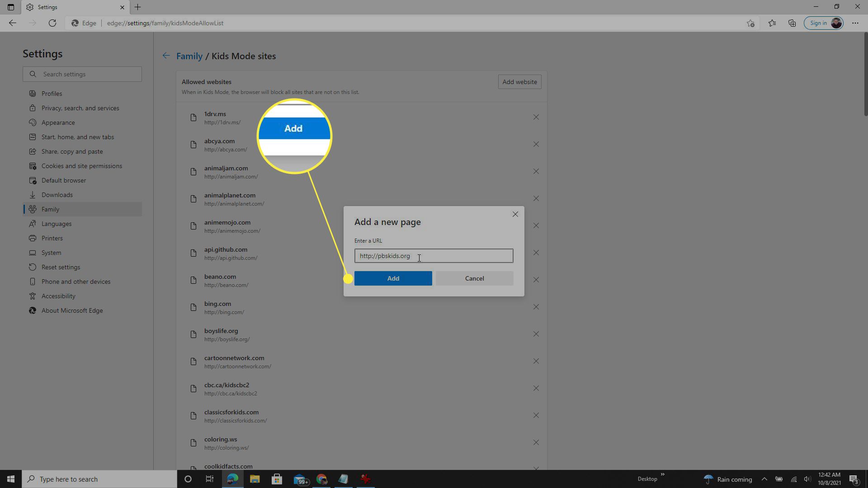The width and height of the screenshot is (868, 488).
Task: Remove beano.com from allowed list
Action: click(536, 280)
